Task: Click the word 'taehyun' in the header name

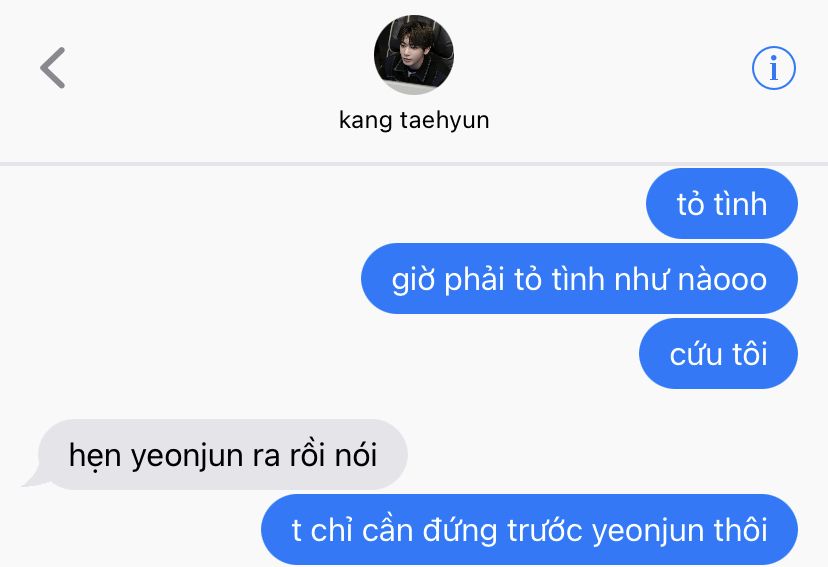Action: 445,121
